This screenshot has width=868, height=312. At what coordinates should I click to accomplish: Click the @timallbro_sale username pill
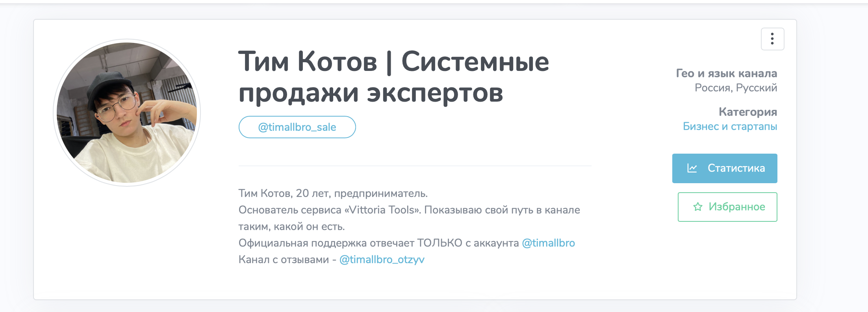coord(297,127)
